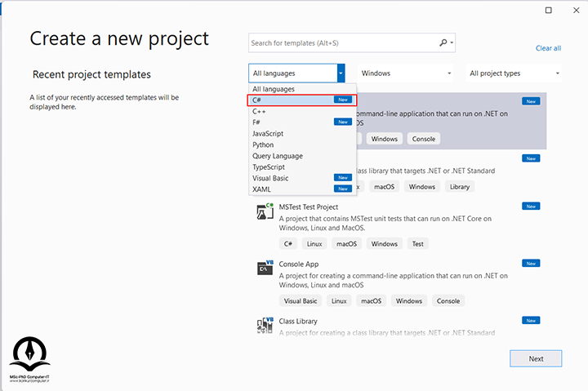Select All languages in the list
This screenshot has height=391, width=588.
click(302, 89)
